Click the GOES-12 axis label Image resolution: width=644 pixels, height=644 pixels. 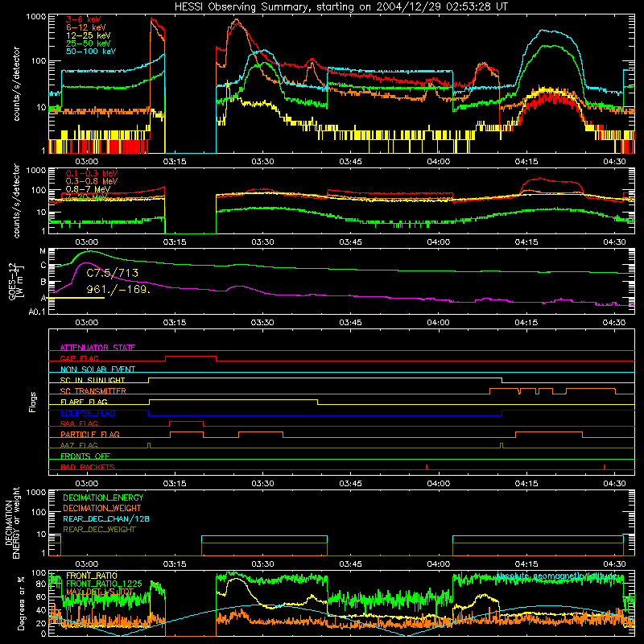pos(12,281)
